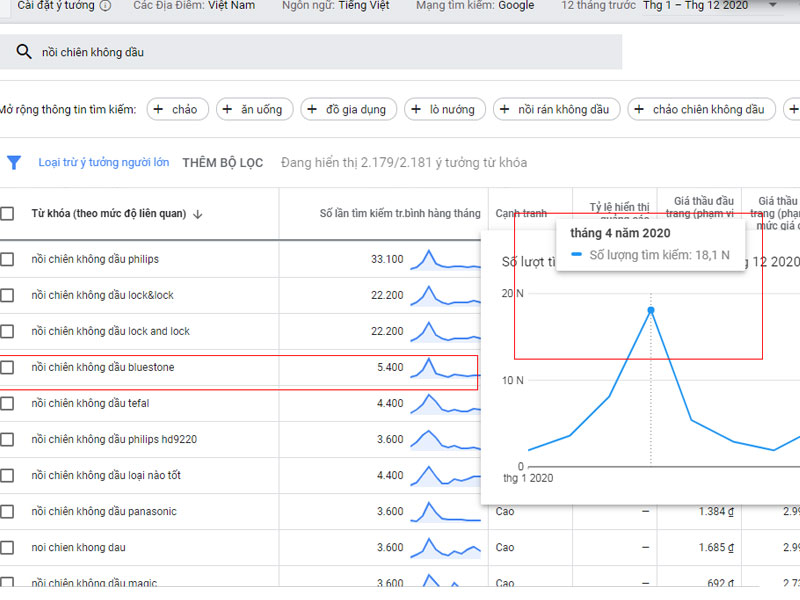Check 'nồi chiên không dầu loại nào tốt' row

tap(7, 475)
